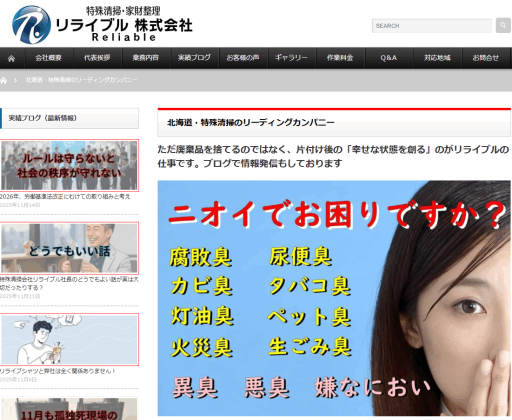
Task: Read the 2026年、労働基準法改正 article link
Action: click(x=65, y=196)
